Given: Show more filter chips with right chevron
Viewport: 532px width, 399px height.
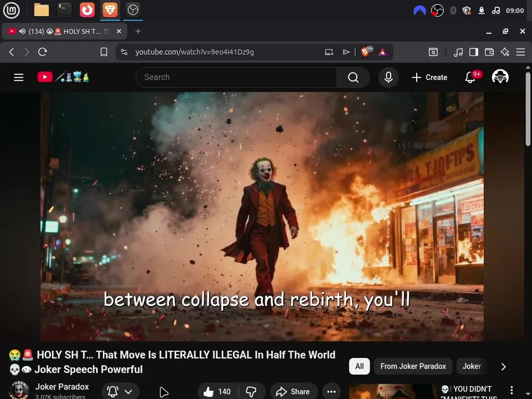Looking at the screenshot, I should pyautogui.click(x=504, y=366).
